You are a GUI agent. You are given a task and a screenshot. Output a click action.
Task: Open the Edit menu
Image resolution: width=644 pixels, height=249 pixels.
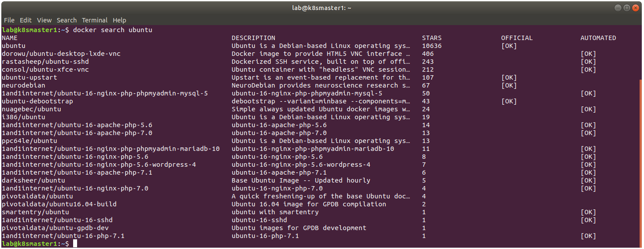(26, 20)
